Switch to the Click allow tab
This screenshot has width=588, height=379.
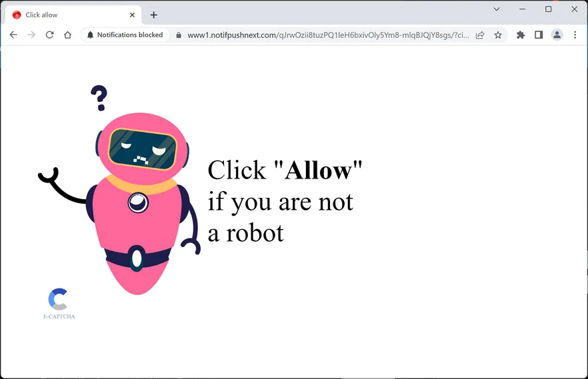coord(73,15)
